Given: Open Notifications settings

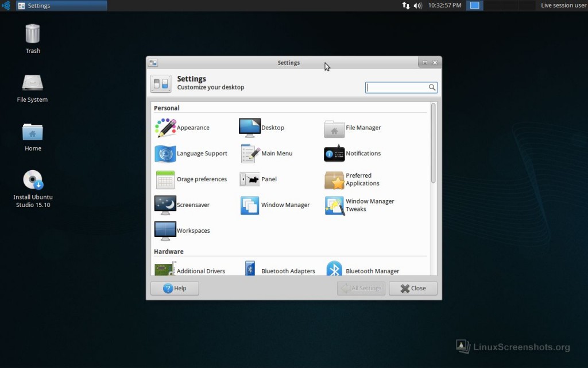Looking at the screenshot, I should [x=334, y=154].
